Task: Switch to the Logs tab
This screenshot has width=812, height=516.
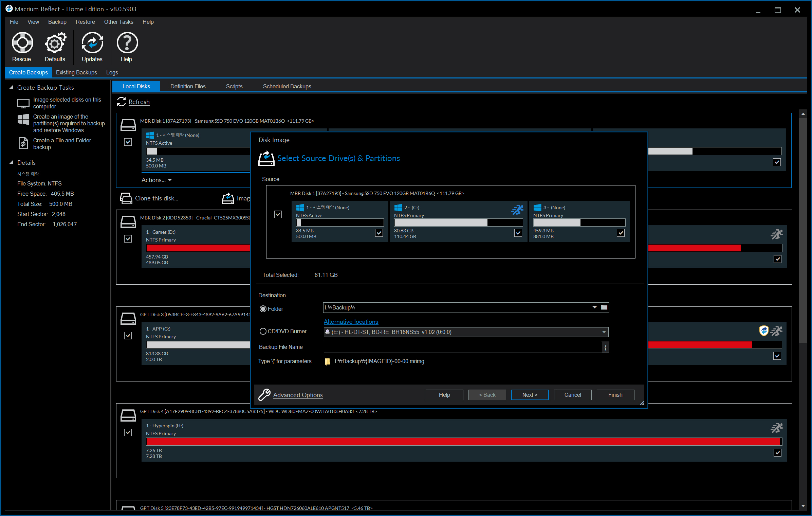Action: [112, 72]
